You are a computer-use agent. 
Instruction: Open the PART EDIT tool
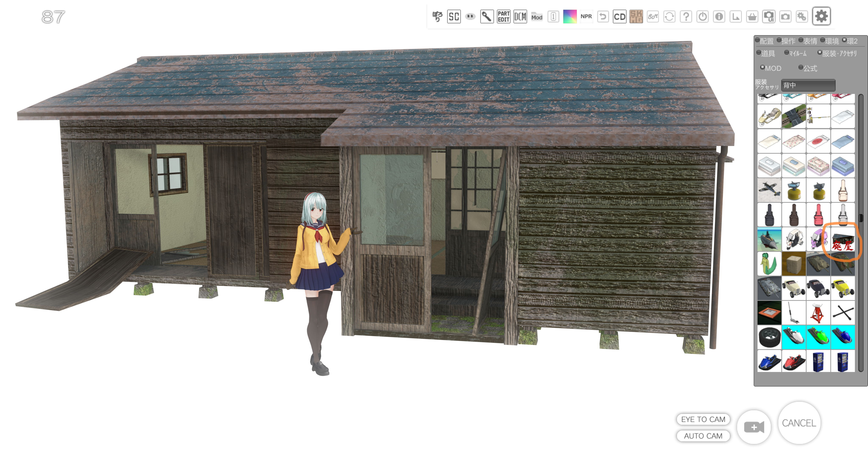504,17
